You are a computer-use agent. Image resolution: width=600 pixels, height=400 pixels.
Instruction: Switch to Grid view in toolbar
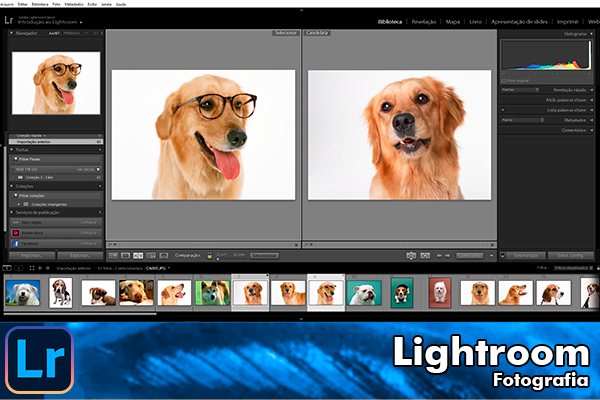tap(113, 255)
